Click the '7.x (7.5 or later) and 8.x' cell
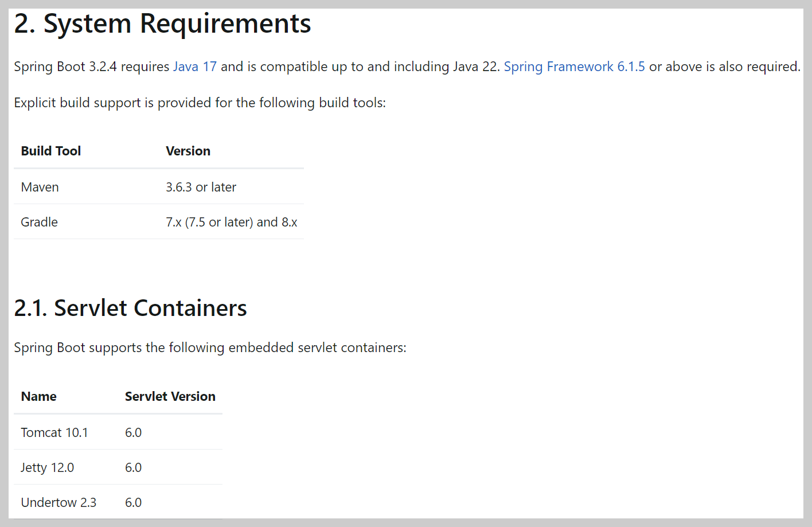812x527 pixels. click(x=232, y=222)
